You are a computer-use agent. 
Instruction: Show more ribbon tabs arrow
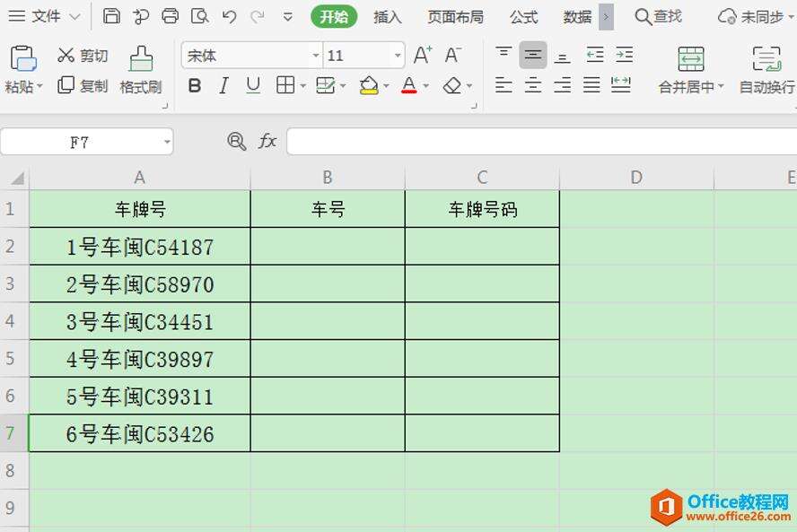pos(606,17)
